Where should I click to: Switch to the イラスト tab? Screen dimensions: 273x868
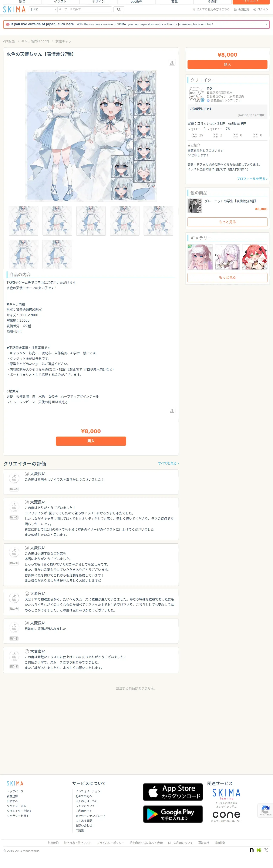coord(60,2)
